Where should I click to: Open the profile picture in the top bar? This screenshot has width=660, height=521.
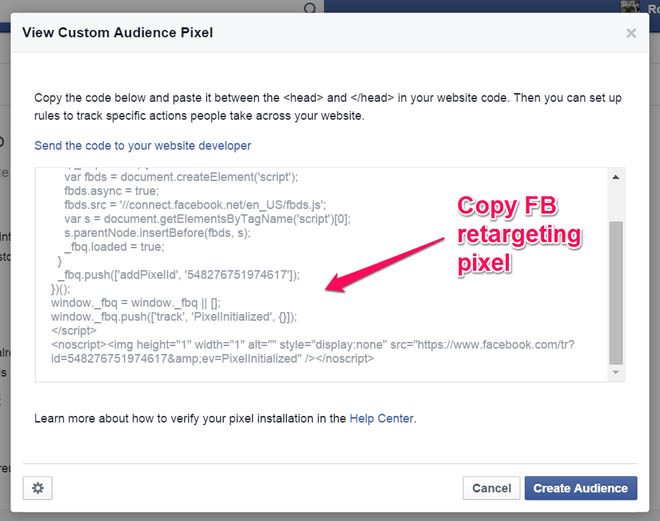[x=629, y=7]
